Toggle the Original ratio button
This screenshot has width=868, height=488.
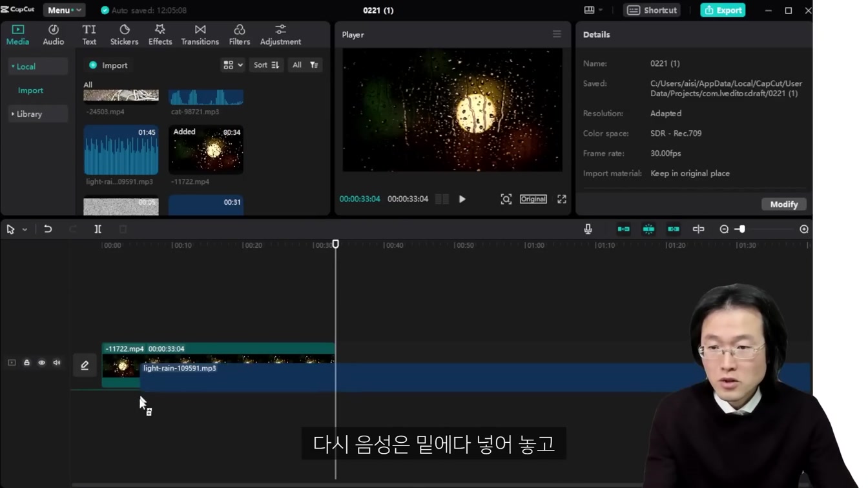(533, 199)
